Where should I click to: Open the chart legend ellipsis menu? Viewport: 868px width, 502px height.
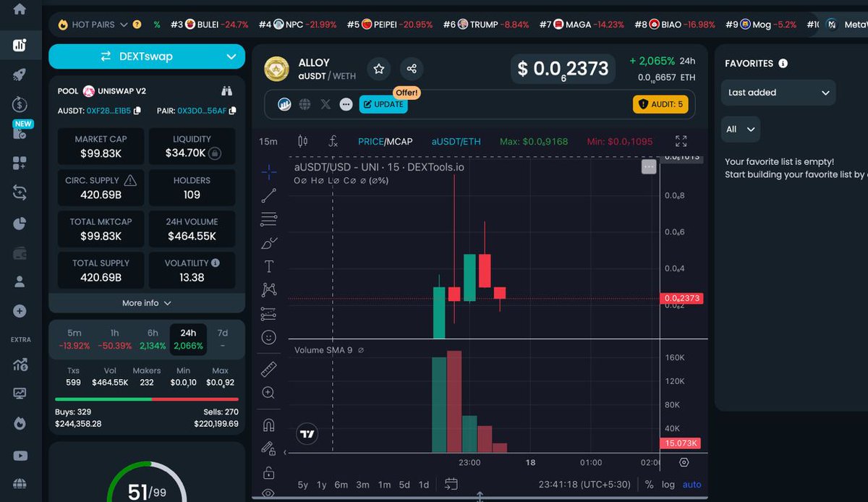point(649,167)
